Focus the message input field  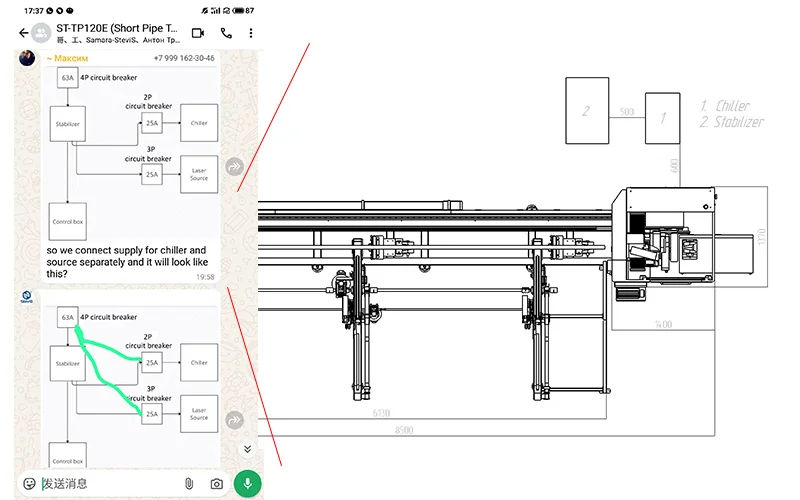click(110, 484)
